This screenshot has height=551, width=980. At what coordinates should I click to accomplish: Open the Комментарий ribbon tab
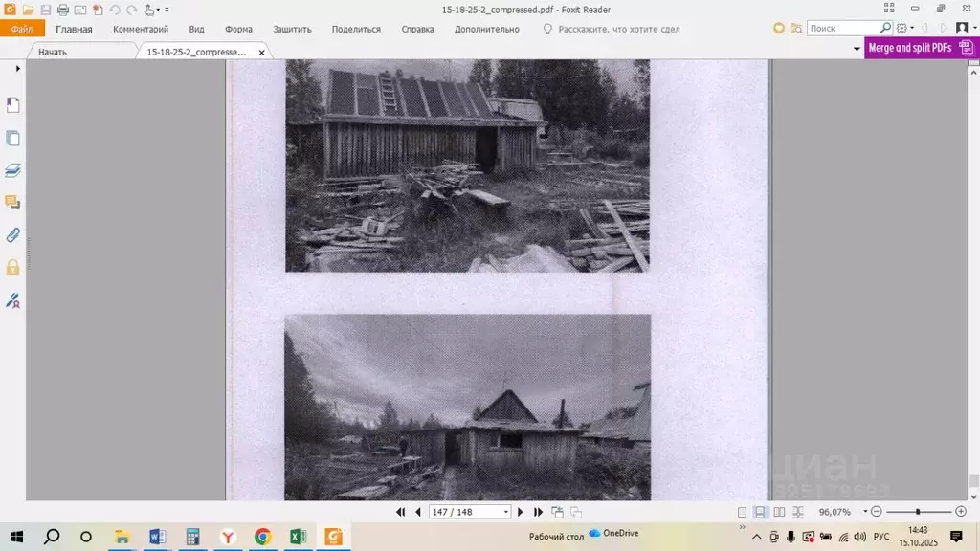[141, 29]
